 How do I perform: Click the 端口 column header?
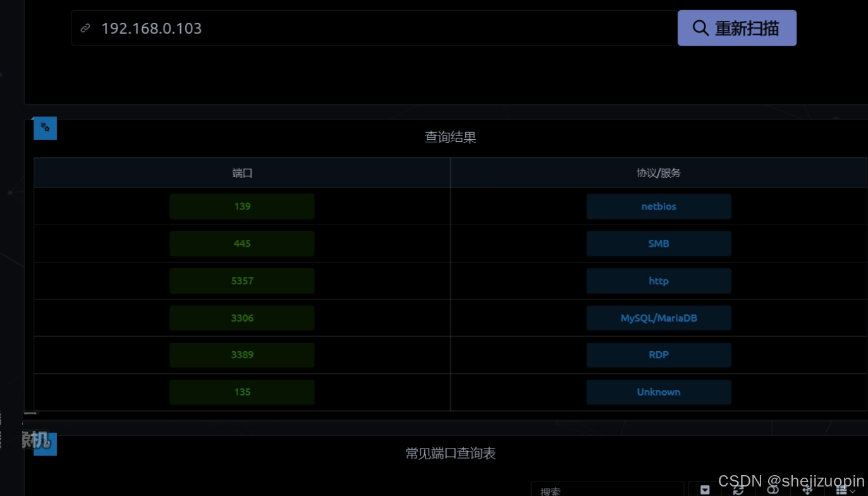(x=242, y=173)
